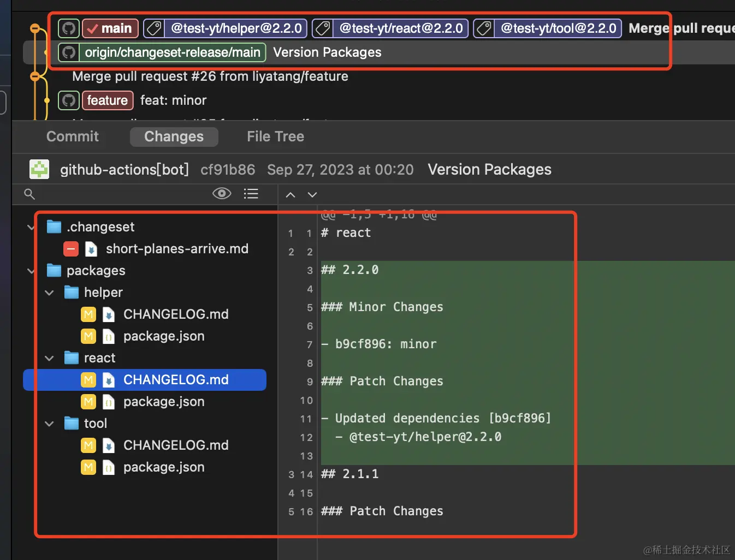The height and width of the screenshot is (560, 735).
Task: Collapse the .changeset folder
Action: 31,227
